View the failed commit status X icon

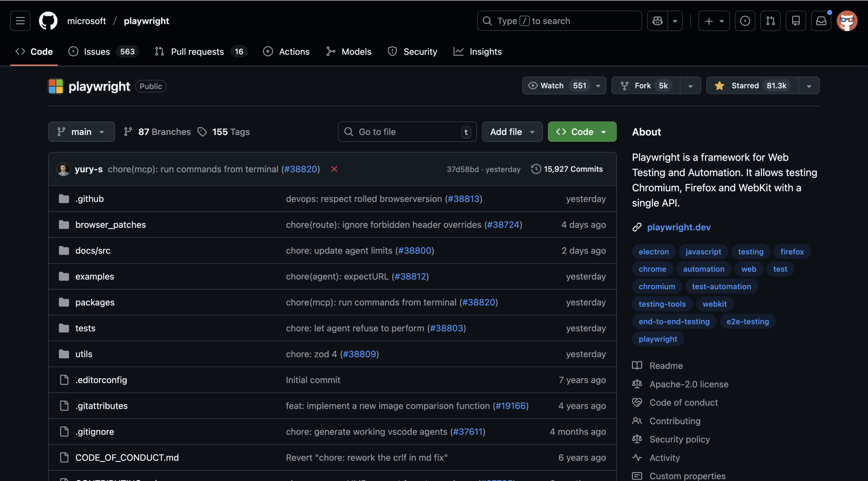click(x=334, y=169)
